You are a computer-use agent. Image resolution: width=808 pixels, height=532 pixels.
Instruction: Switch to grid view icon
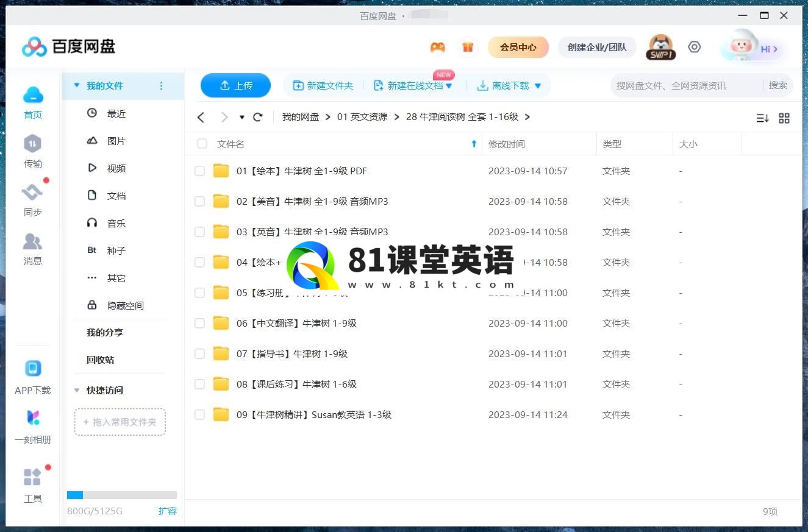click(x=784, y=118)
